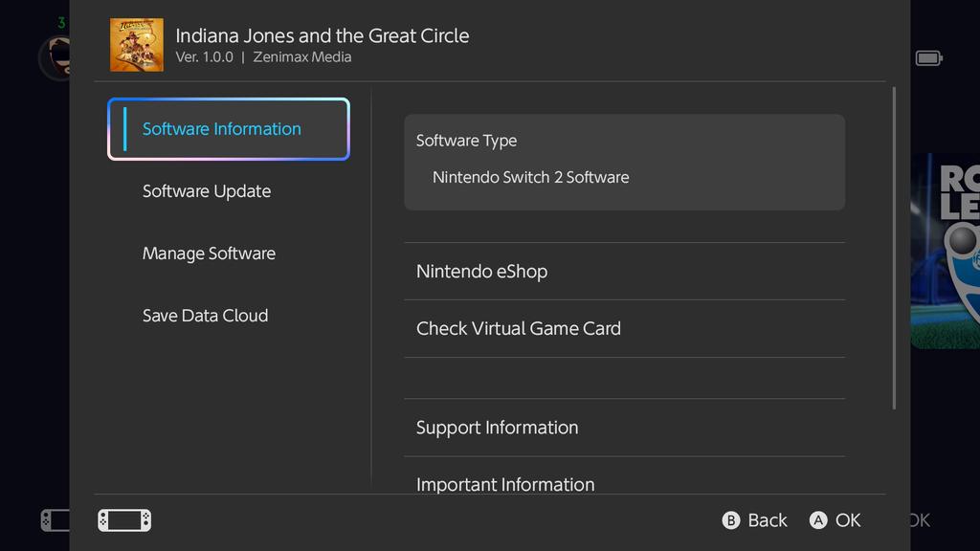The width and height of the screenshot is (980, 551).
Task: Click the B Back button
Action: tap(754, 520)
